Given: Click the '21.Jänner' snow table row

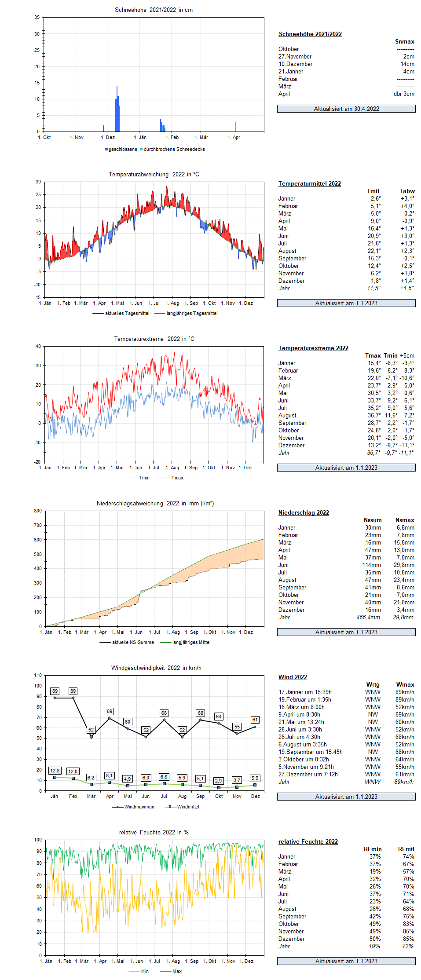Looking at the screenshot, I should 346,71.
